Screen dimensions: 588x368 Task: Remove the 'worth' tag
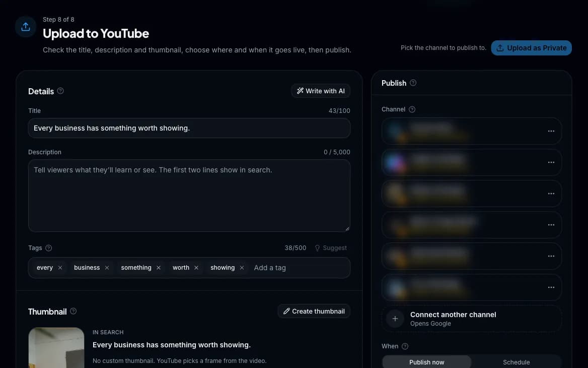[196, 268]
